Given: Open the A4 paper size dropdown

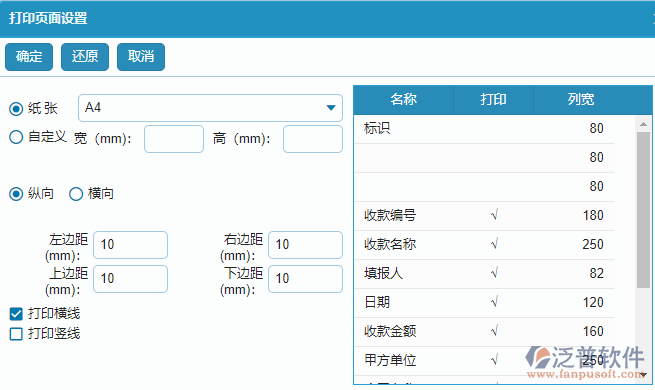Looking at the screenshot, I should 210,108.
